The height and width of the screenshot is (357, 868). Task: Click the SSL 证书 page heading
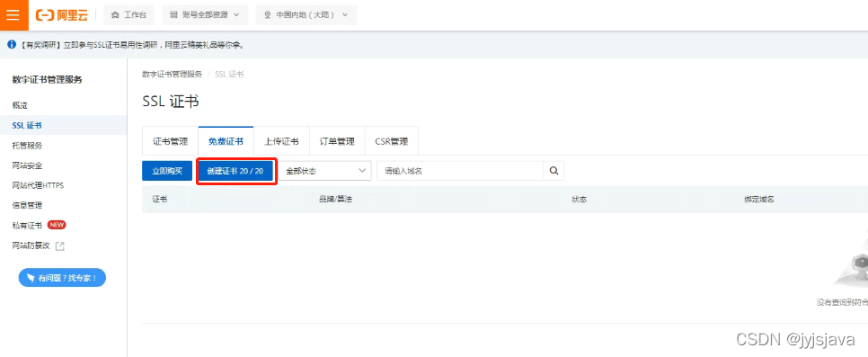coord(171,102)
